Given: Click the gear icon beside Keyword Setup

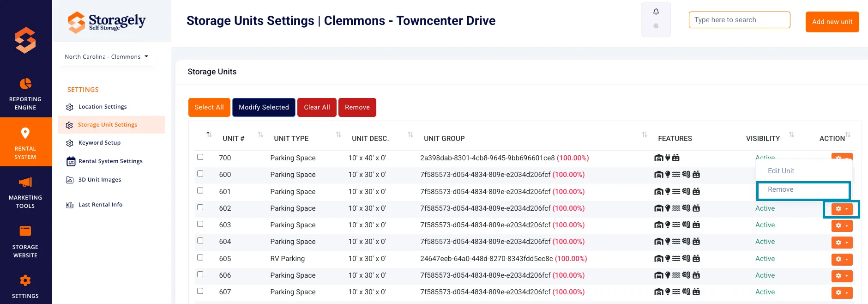Looking at the screenshot, I should 70,143.
